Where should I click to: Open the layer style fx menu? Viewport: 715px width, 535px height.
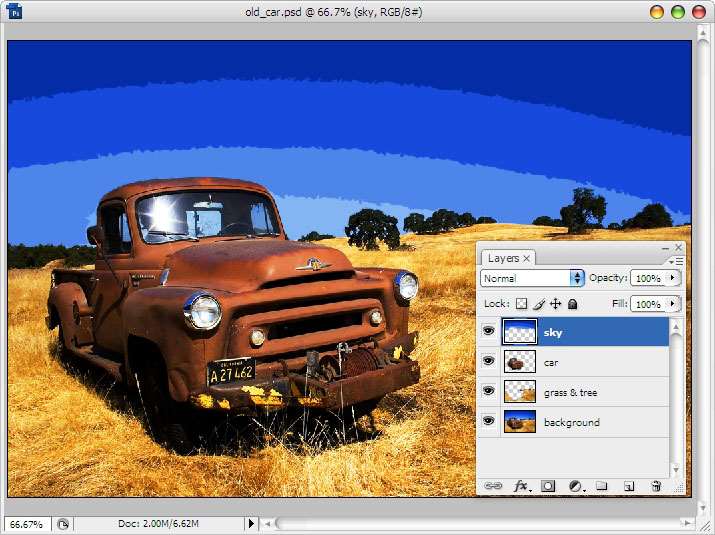pyautogui.click(x=521, y=486)
